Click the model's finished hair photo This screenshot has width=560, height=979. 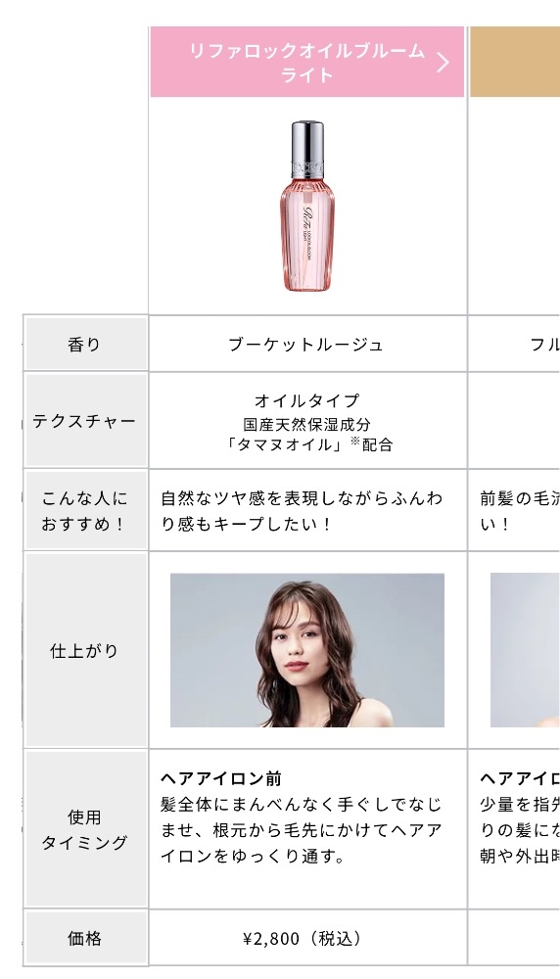307,650
